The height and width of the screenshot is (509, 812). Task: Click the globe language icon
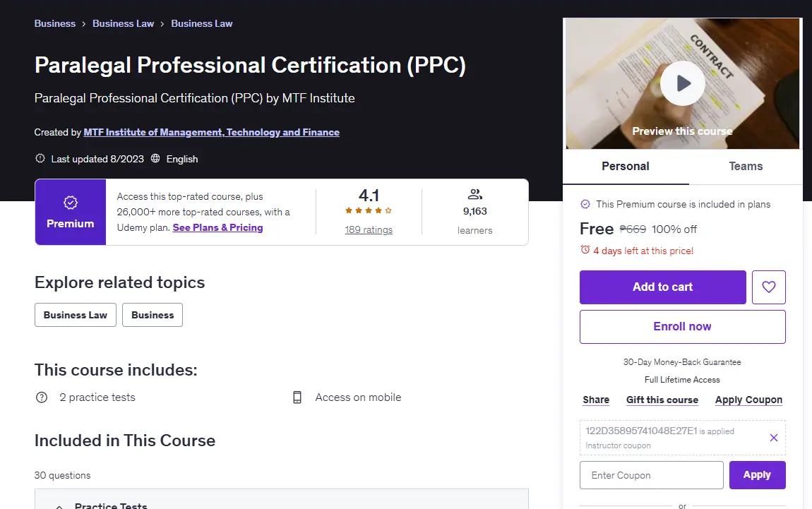click(155, 158)
